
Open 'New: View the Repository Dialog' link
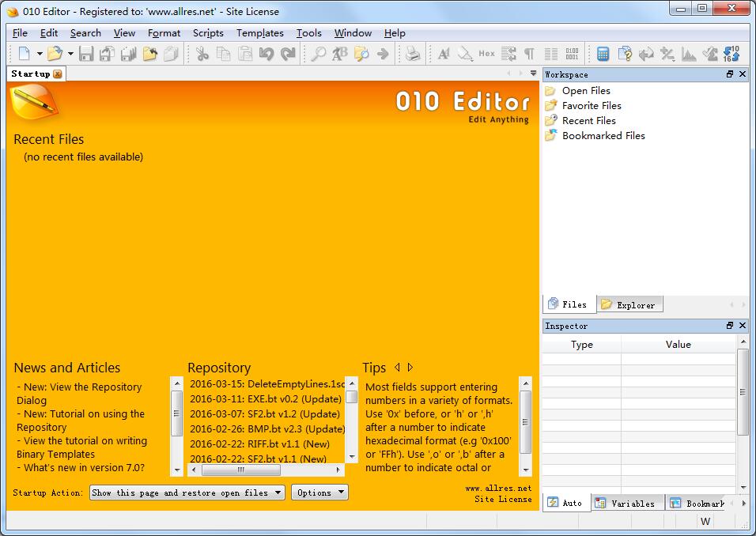tap(79, 394)
